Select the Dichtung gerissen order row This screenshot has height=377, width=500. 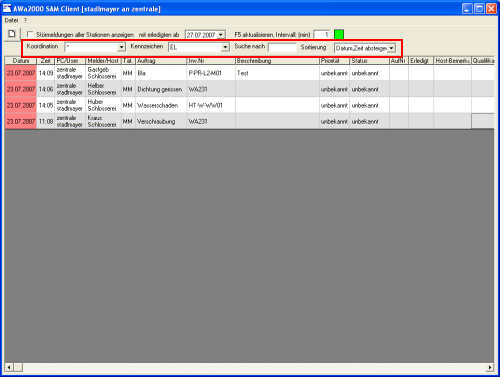point(249,89)
